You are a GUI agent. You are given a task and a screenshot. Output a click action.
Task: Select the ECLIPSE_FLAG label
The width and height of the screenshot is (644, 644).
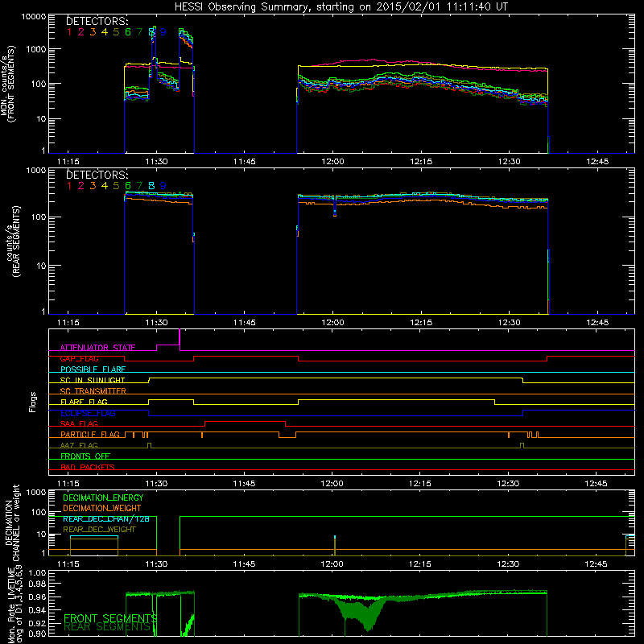click(x=88, y=413)
